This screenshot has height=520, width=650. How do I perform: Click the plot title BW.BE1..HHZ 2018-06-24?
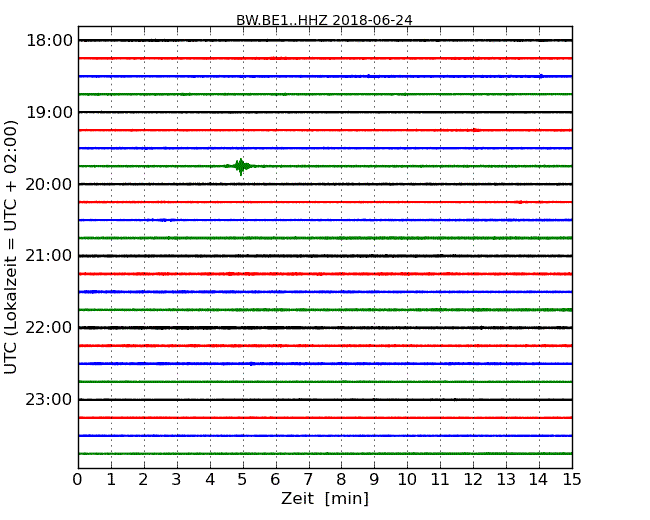pyautogui.click(x=324, y=20)
